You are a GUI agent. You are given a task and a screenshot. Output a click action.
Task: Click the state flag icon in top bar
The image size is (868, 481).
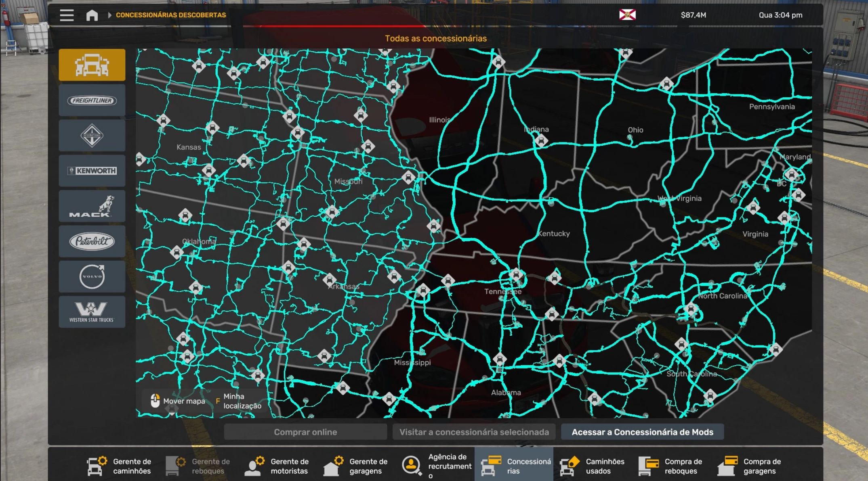point(627,15)
